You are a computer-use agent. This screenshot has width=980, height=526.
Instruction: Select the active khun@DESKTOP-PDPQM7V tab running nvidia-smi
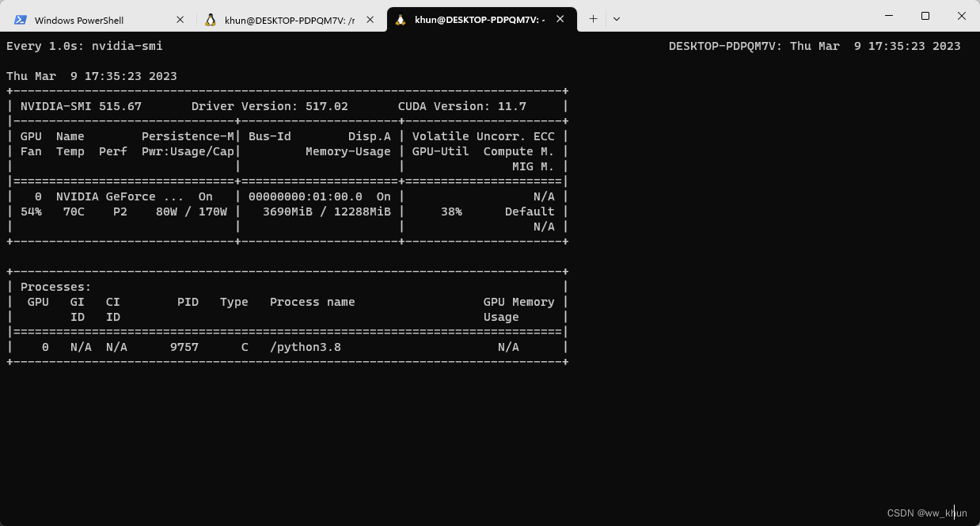click(481, 19)
